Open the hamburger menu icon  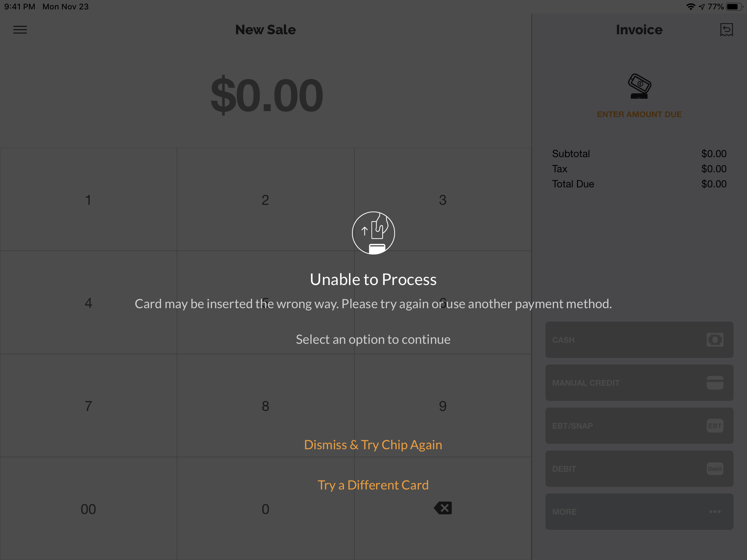[20, 30]
